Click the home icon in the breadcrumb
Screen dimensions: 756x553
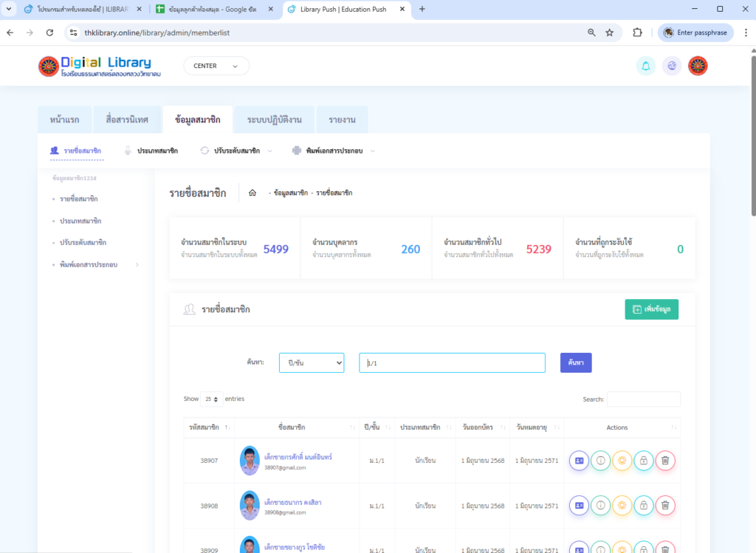tap(252, 193)
